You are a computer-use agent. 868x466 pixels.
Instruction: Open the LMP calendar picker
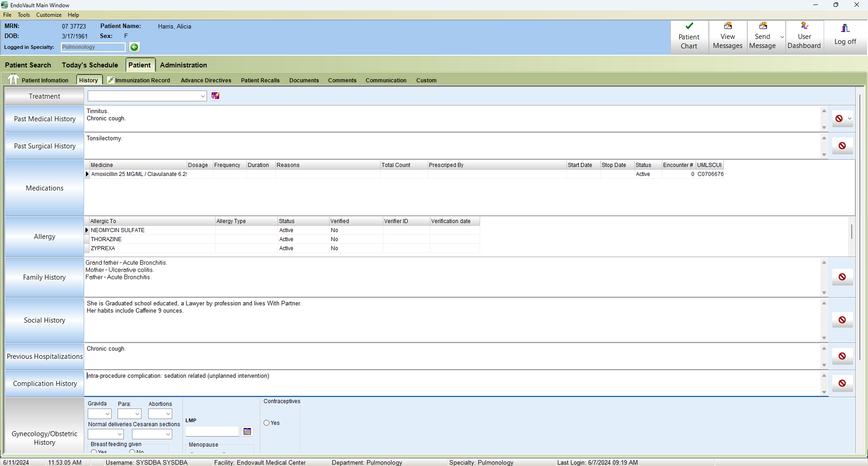coord(247,432)
